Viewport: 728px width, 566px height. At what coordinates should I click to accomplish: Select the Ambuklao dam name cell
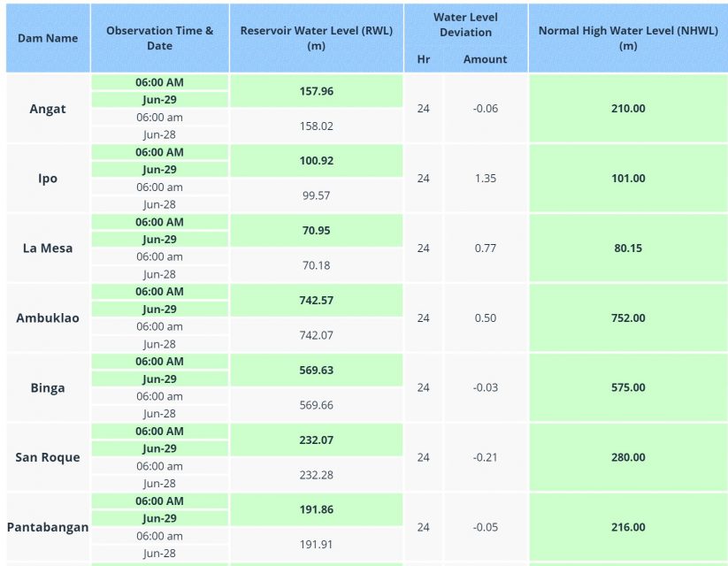pyautogui.click(x=48, y=318)
